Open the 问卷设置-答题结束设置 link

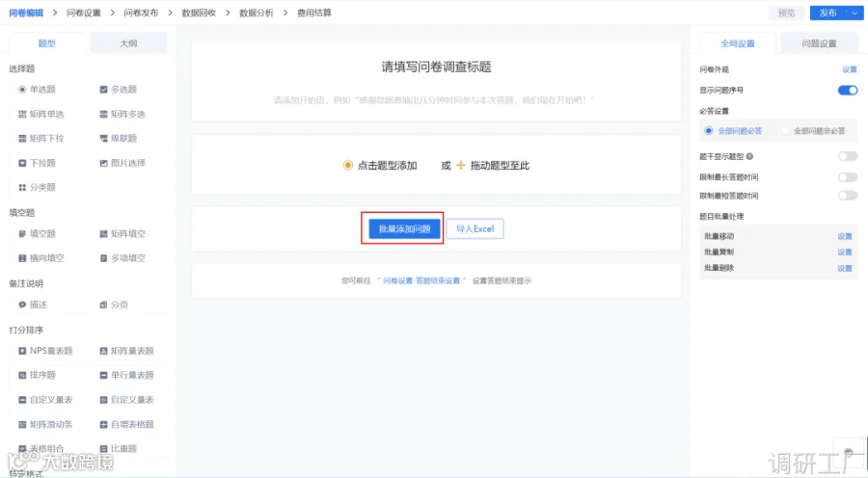click(421, 281)
